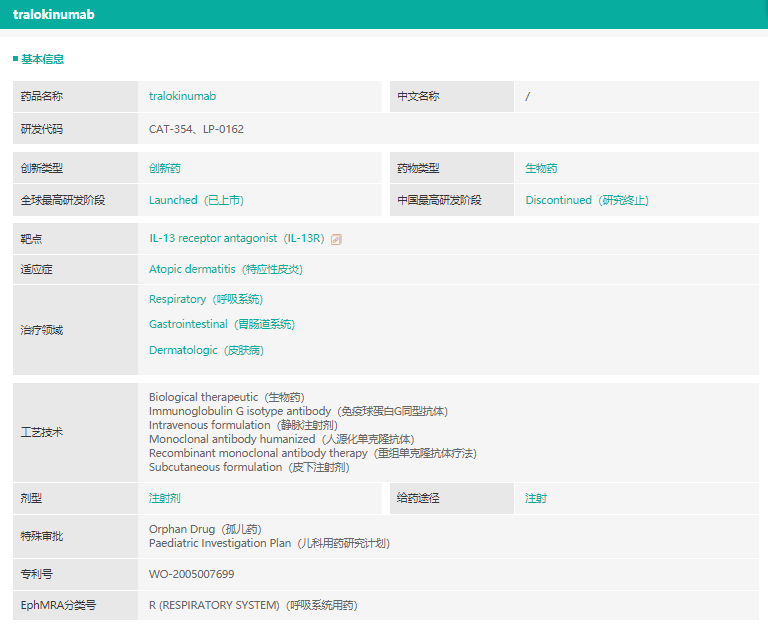Click the 基本信息 section heading
This screenshot has height=632, width=768.
pyautogui.click(x=42, y=59)
